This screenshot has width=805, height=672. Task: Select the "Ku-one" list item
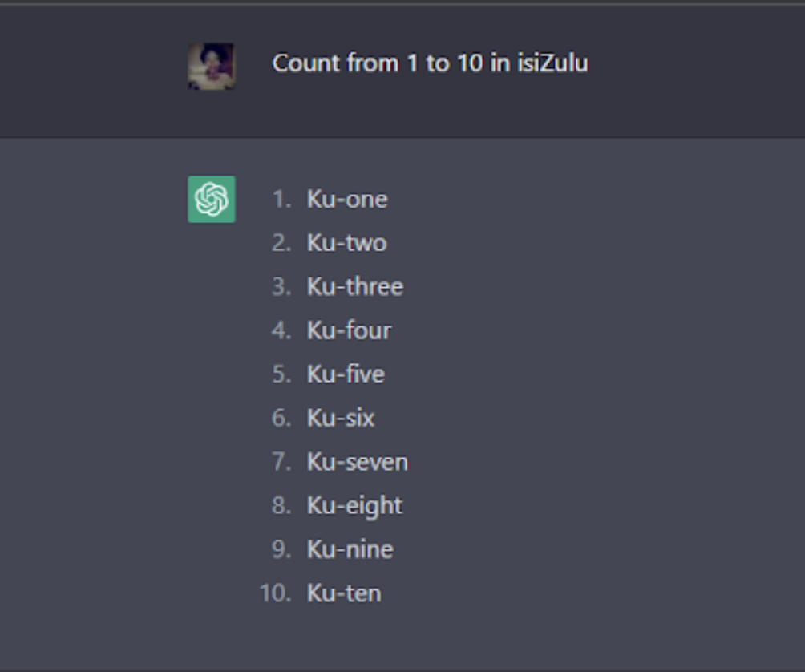(x=346, y=200)
